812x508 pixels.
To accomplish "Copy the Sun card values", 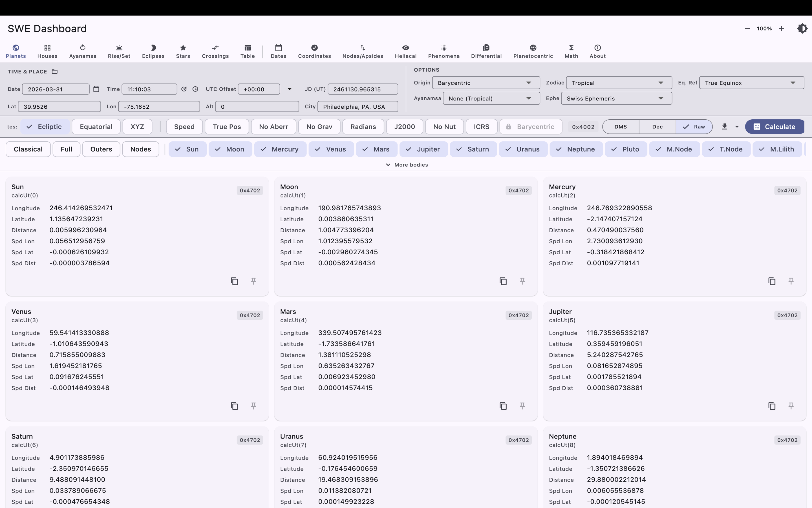I will tap(234, 281).
